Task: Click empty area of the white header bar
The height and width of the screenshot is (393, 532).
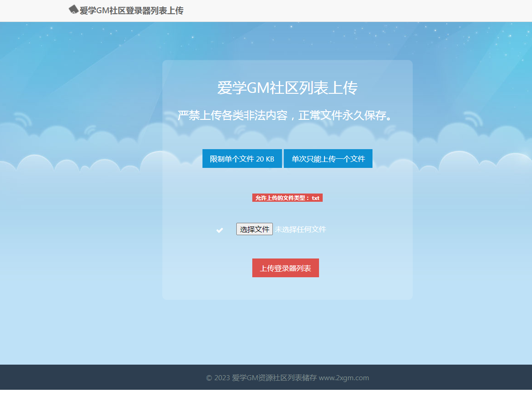Action: pos(356,11)
